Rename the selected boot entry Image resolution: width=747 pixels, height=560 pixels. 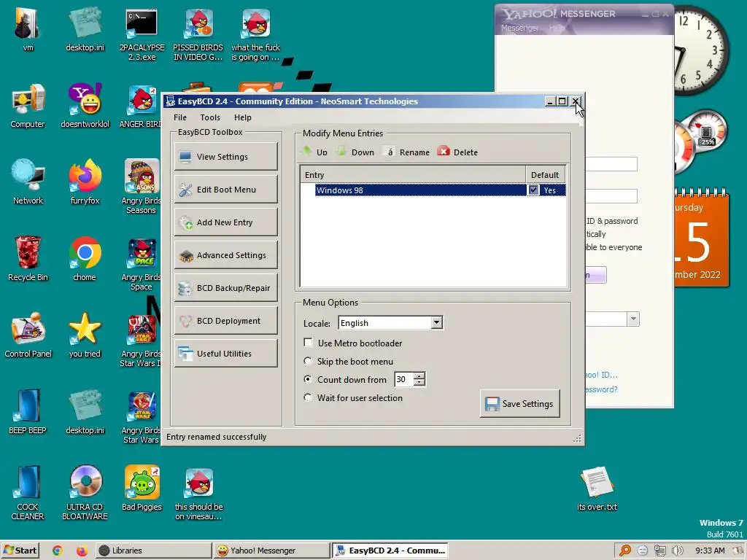407,152
